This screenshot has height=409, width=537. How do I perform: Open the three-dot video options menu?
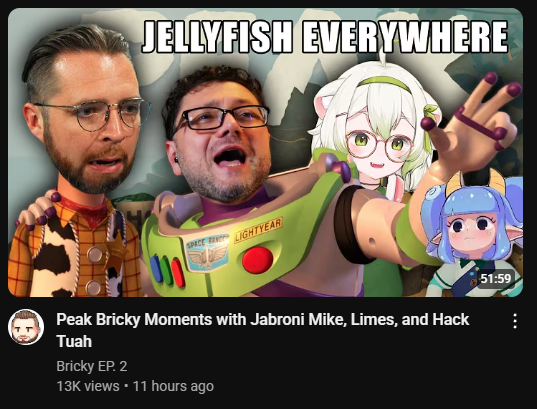[x=515, y=321]
